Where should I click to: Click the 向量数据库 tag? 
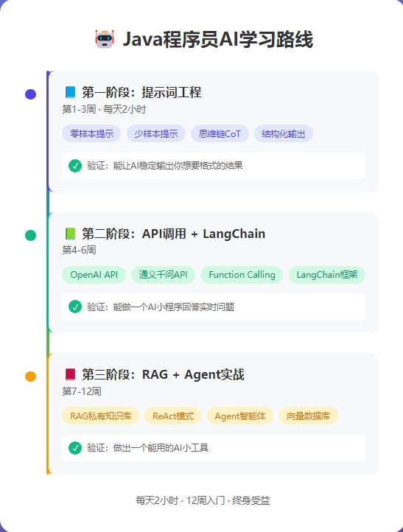(x=309, y=416)
